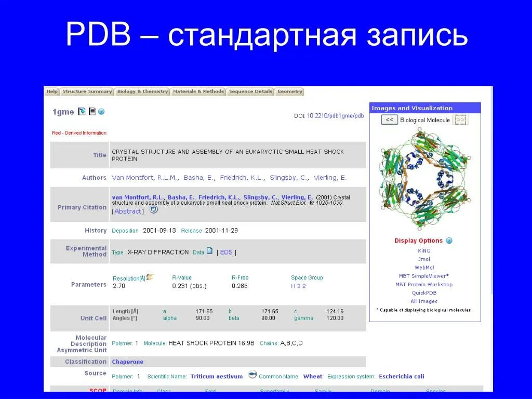Click the Data file icon in Experimental Method
532x399 pixels.
click(210, 251)
